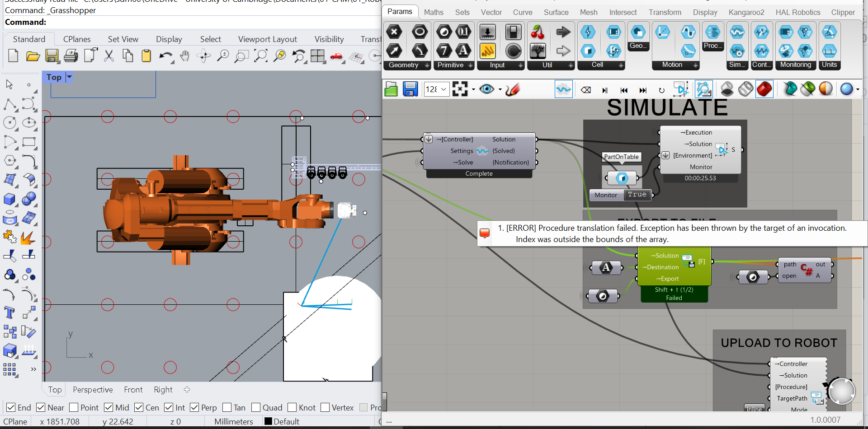Open the Grasshopper zoom level combo box
Image resolution: width=868 pixels, height=429 pixels.
click(x=443, y=89)
